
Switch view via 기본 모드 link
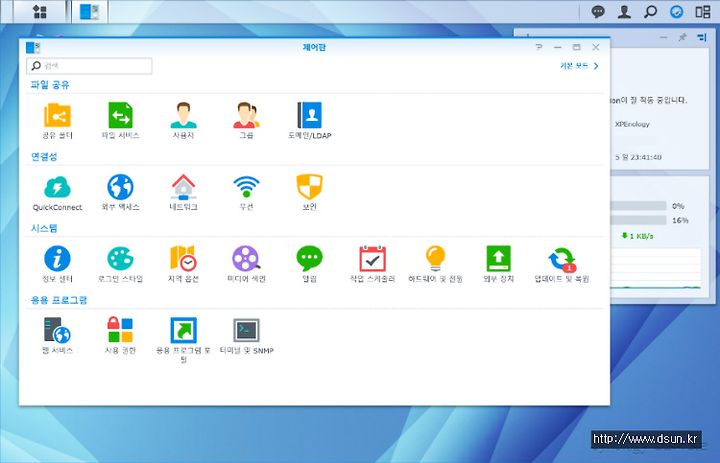[579, 66]
